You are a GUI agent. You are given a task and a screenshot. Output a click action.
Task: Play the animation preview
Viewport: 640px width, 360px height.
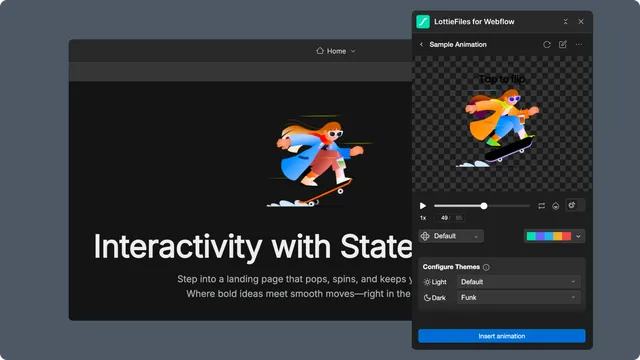pos(423,206)
